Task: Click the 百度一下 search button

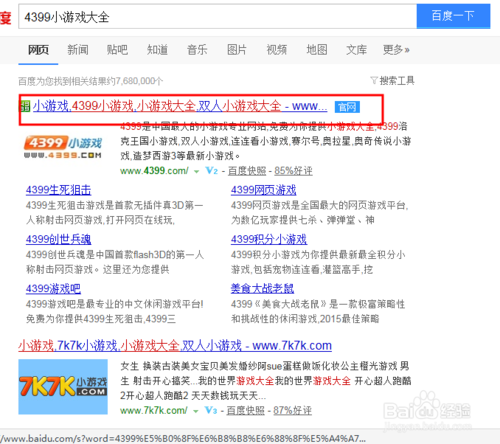Action: 453,16
